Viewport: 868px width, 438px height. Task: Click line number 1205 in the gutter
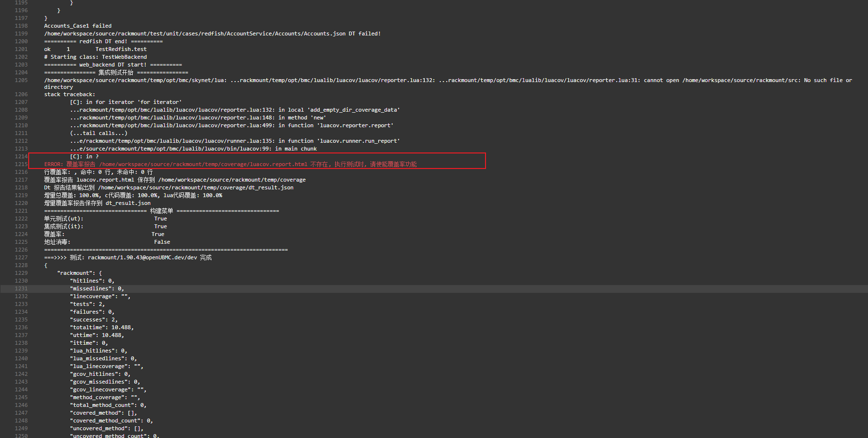tap(21, 80)
